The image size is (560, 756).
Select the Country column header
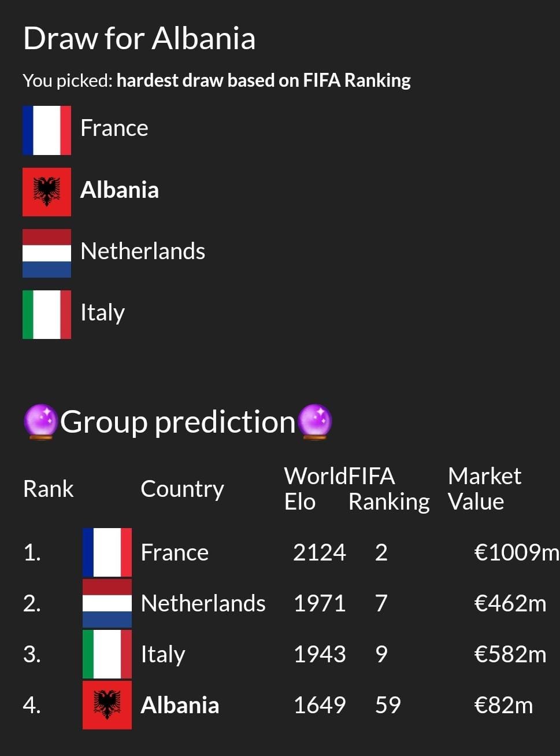pos(182,489)
